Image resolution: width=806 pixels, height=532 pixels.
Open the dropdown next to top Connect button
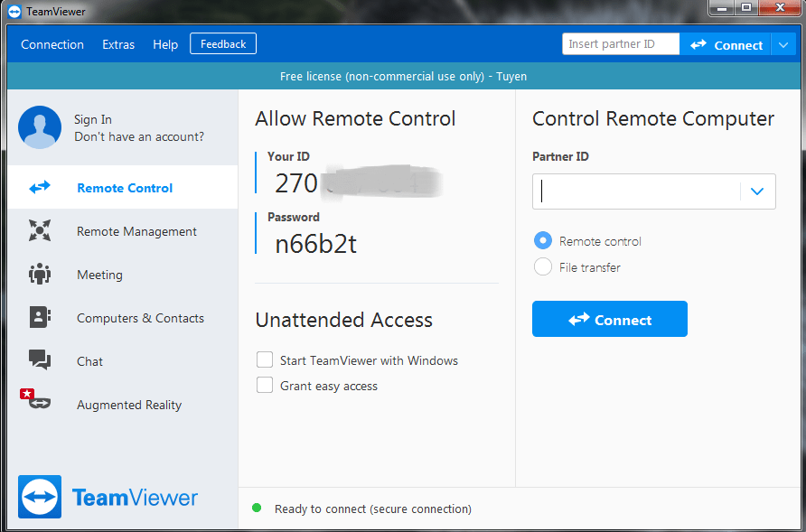click(x=783, y=45)
